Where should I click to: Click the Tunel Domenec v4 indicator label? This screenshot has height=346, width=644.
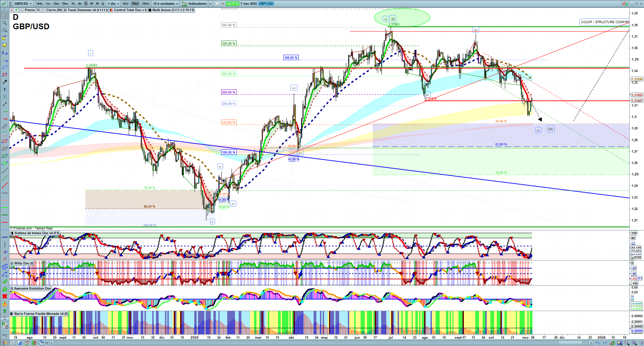point(88,10)
